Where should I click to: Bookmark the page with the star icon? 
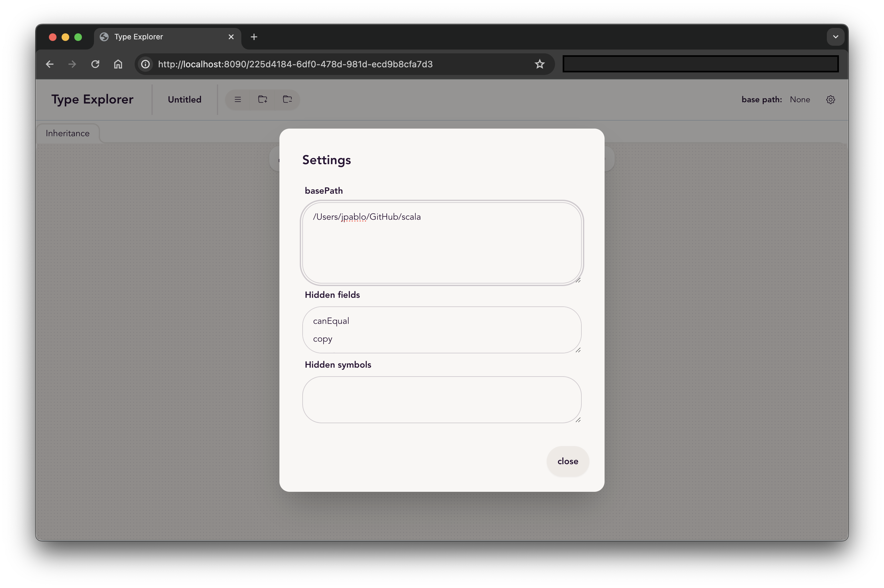[x=539, y=64]
